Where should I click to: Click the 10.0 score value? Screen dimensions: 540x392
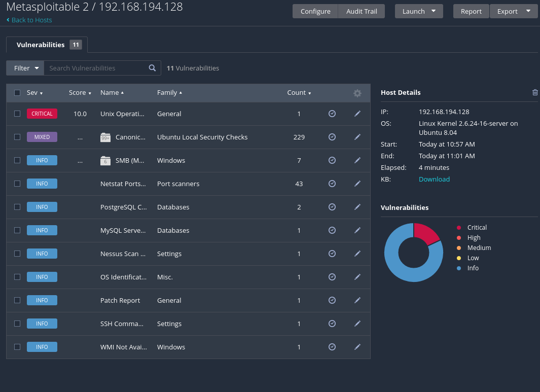coord(80,114)
